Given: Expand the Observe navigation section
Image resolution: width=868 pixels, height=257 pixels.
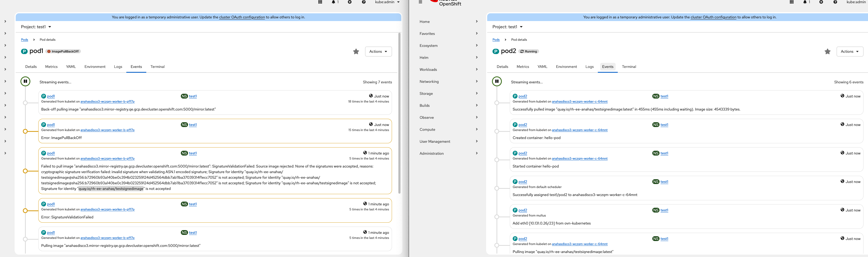Looking at the screenshot, I should click(448, 117).
